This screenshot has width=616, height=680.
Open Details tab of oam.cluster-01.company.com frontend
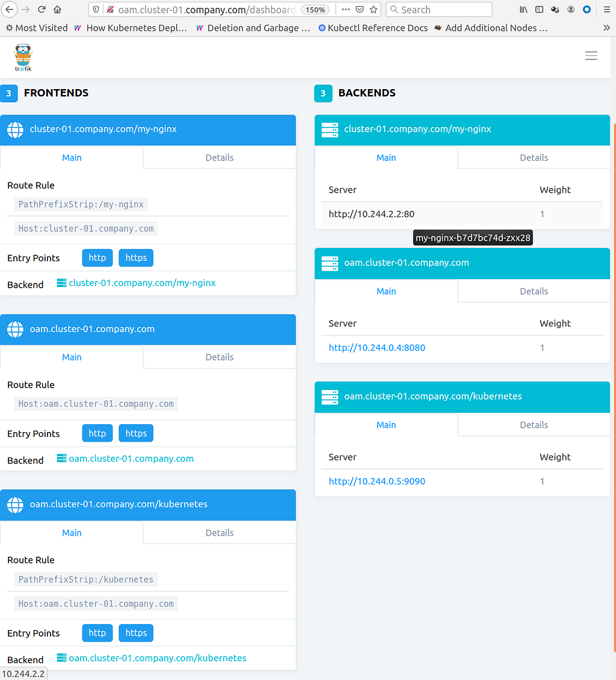click(x=220, y=357)
